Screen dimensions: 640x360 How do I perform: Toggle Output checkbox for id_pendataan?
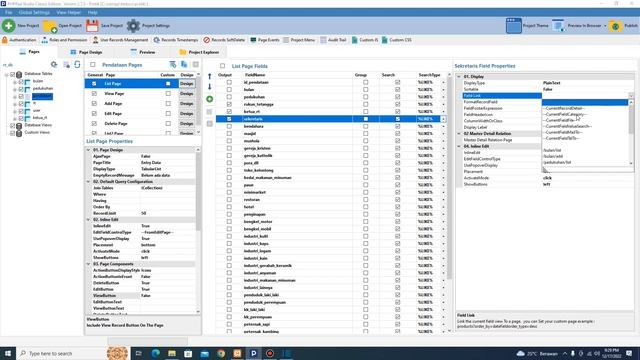coord(229,82)
